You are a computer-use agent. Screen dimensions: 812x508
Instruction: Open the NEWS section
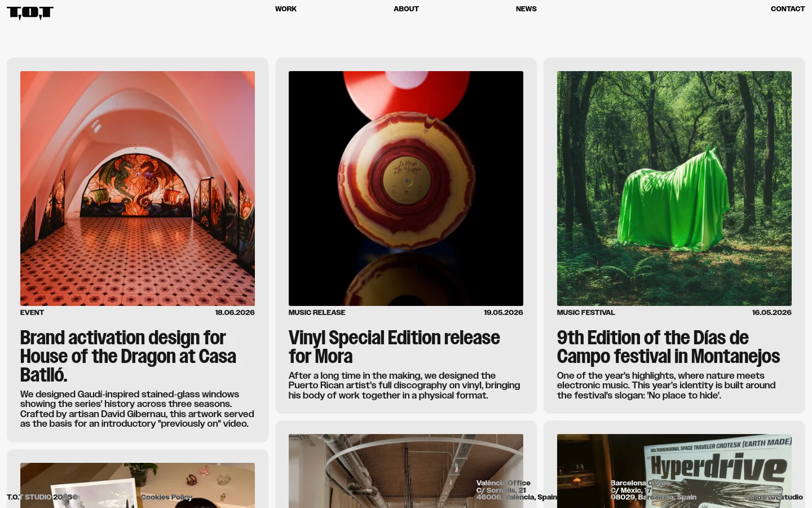(x=526, y=8)
